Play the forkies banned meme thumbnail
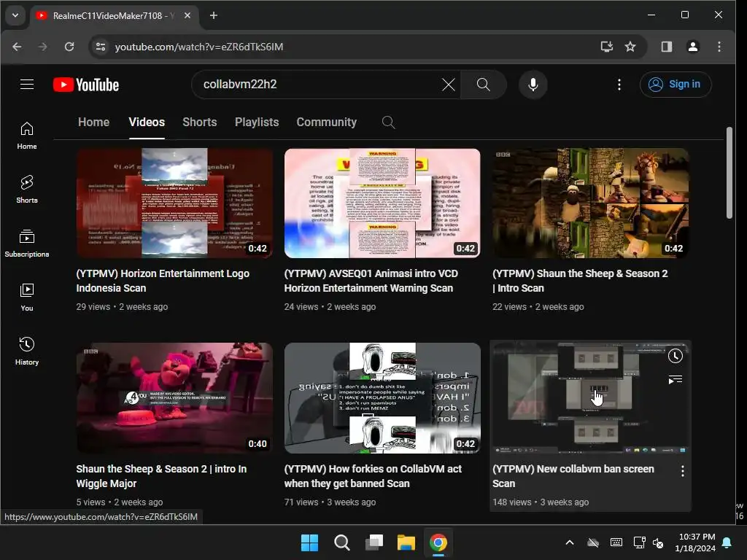This screenshot has height=560, width=747. tap(382, 398)
